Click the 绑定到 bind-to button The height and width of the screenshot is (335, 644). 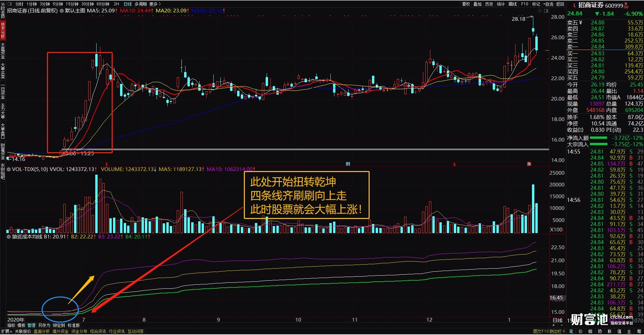[59, 325]
